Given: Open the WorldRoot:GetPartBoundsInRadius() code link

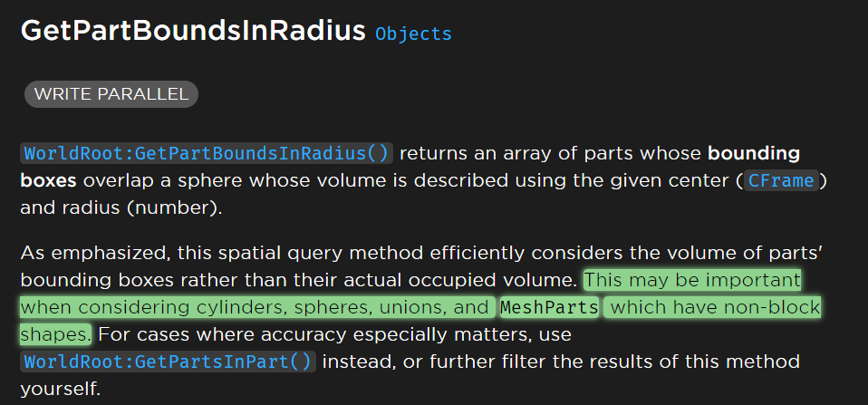Looking at the screenshot, I should tap(207, 153).
